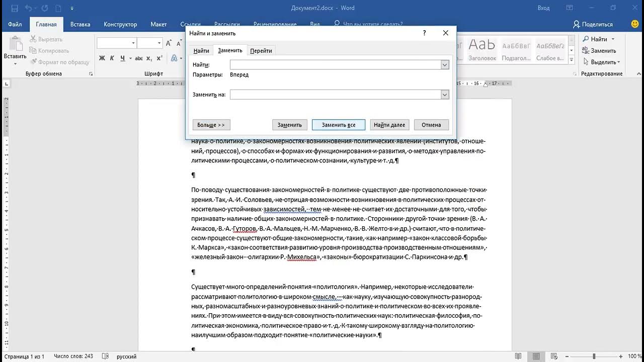Screen dimensions: 644x362
Task: Open the quick access toolbar customization arrow
Action: click(72, 9)
